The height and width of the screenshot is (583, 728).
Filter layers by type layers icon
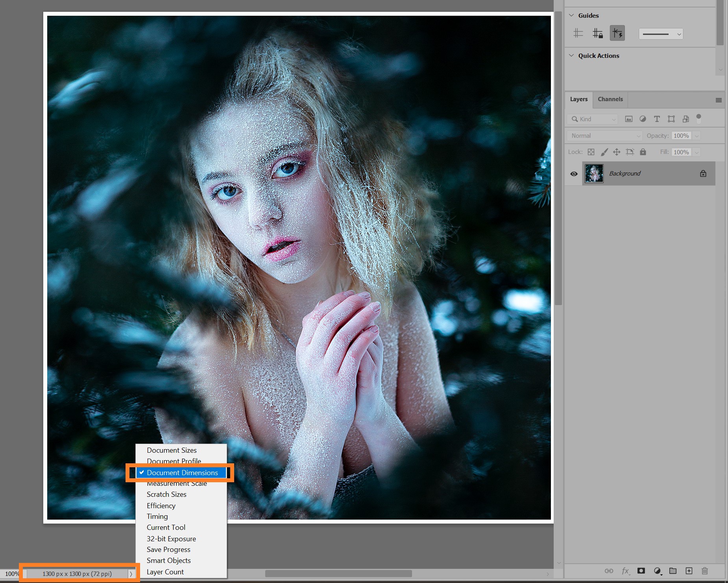657,119
